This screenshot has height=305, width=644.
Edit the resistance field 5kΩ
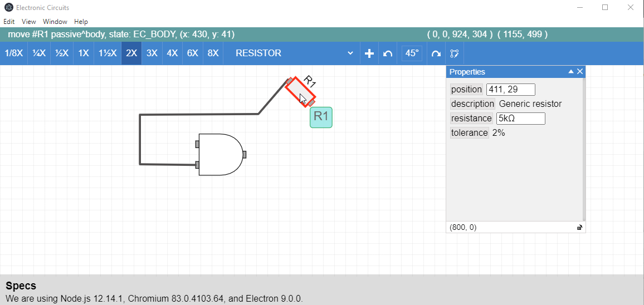(520, 118)
